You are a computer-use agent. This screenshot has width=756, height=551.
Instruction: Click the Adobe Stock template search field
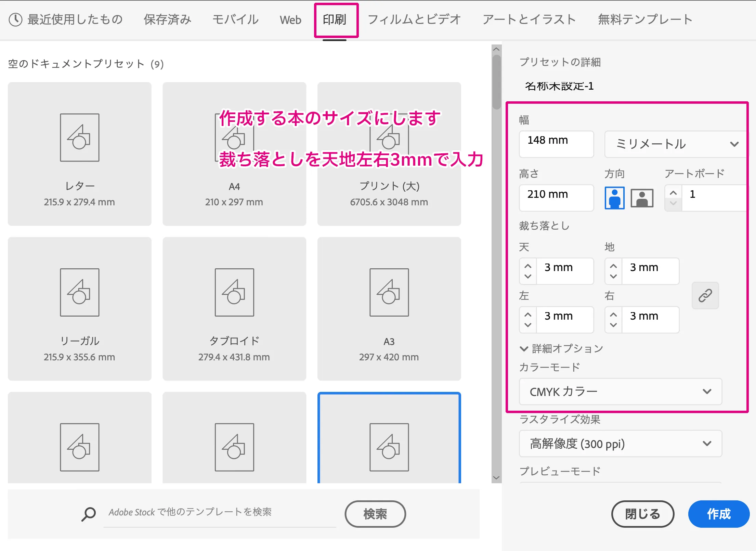tap(220, 512)
